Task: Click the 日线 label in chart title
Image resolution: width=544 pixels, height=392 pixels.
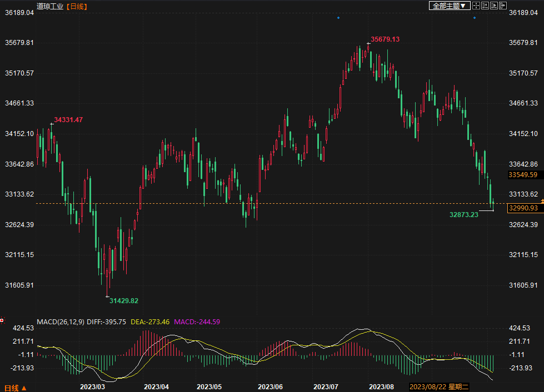Action: point(78,6)
